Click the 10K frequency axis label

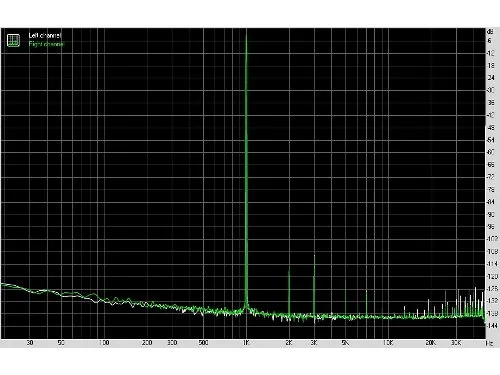[388, 343]
